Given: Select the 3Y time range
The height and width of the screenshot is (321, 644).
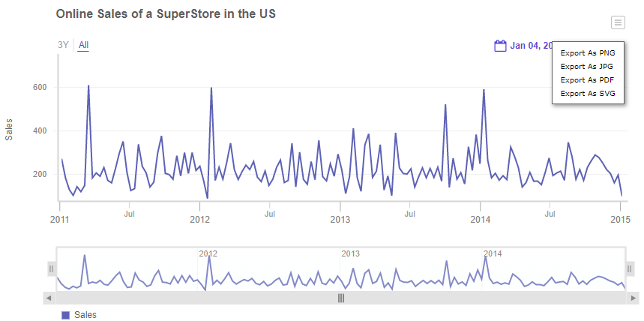Looking at the screenshot, I should coord(63,45).
